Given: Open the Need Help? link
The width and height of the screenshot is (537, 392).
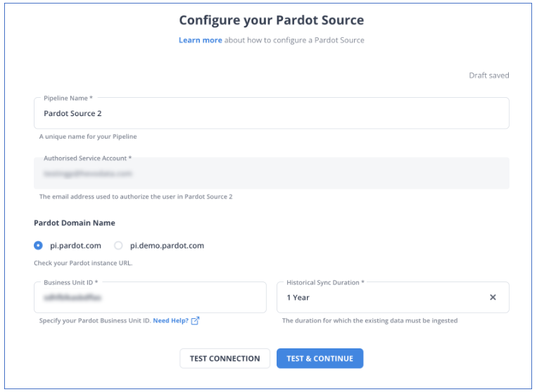Looking at the screenshot, I should click(x=170, y=321).
